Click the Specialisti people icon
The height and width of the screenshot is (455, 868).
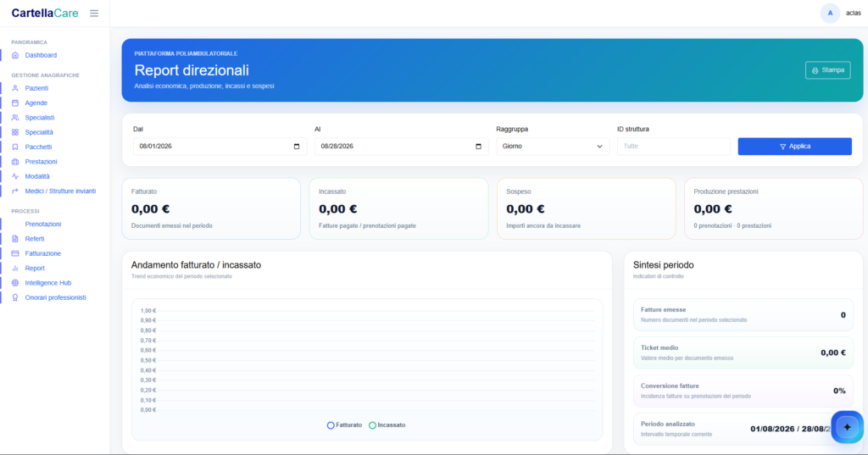coord(15,117)
